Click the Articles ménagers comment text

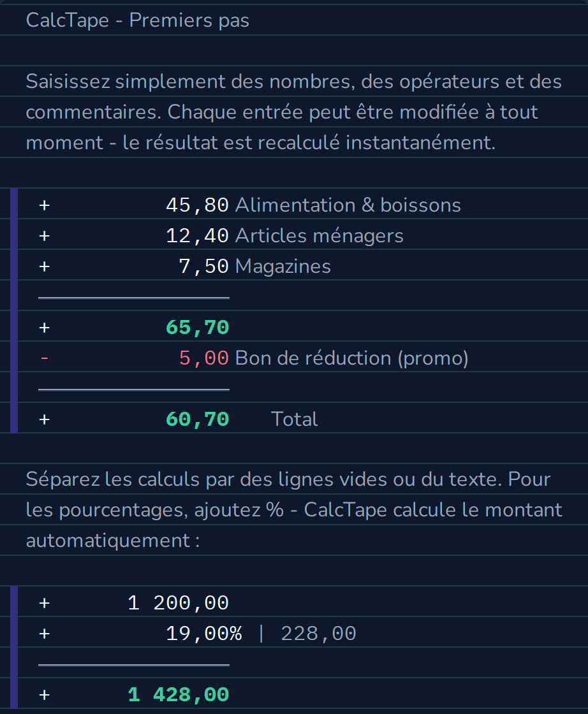pyautogui.click(x=320, y=237)
